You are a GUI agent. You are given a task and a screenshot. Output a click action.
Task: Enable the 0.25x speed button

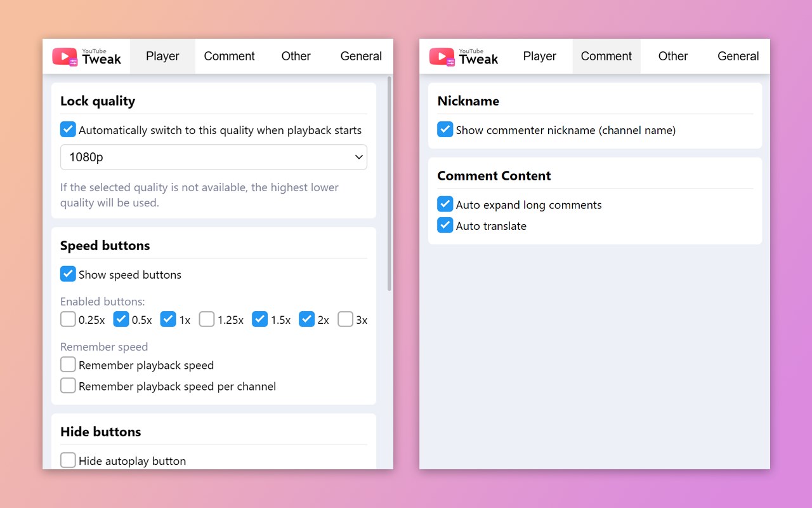(68, 319)
